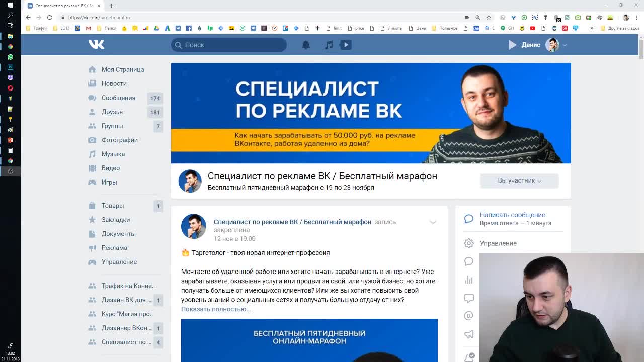Click the megaphone icon in the right menu
644x362 pixels.
[469, 334]
